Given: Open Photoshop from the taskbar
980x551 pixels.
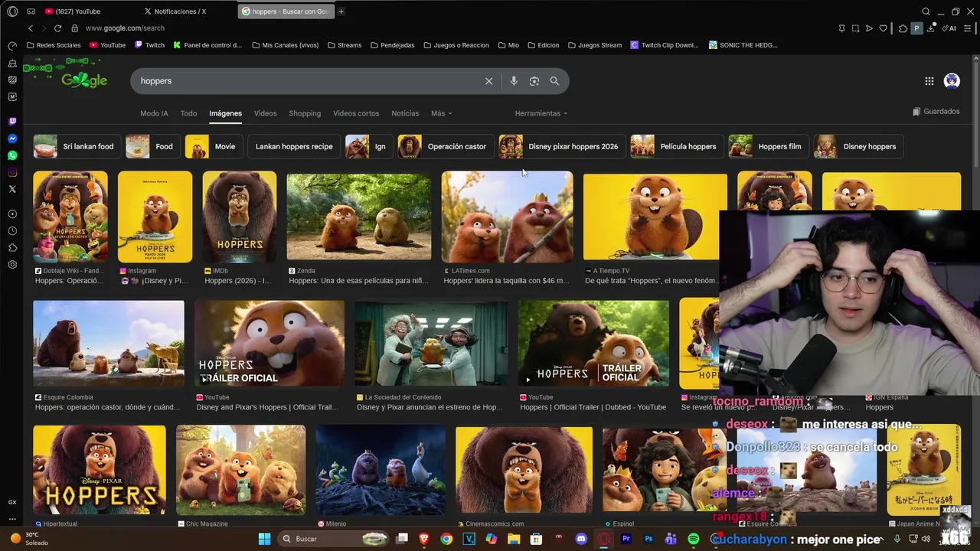Looking at the screenshot, I should (648, 539).
